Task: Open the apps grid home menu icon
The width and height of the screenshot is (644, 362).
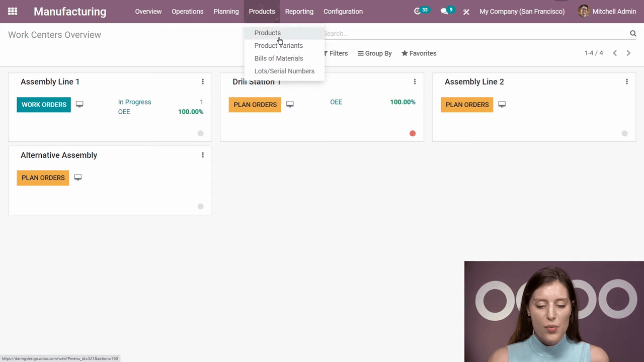Action: (x=13, y=11)
